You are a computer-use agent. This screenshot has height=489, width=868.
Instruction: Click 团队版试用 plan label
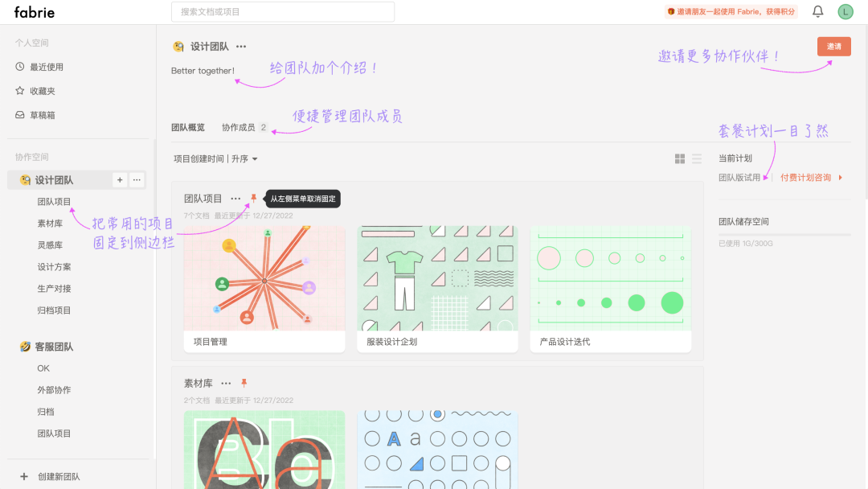(739, 177)
